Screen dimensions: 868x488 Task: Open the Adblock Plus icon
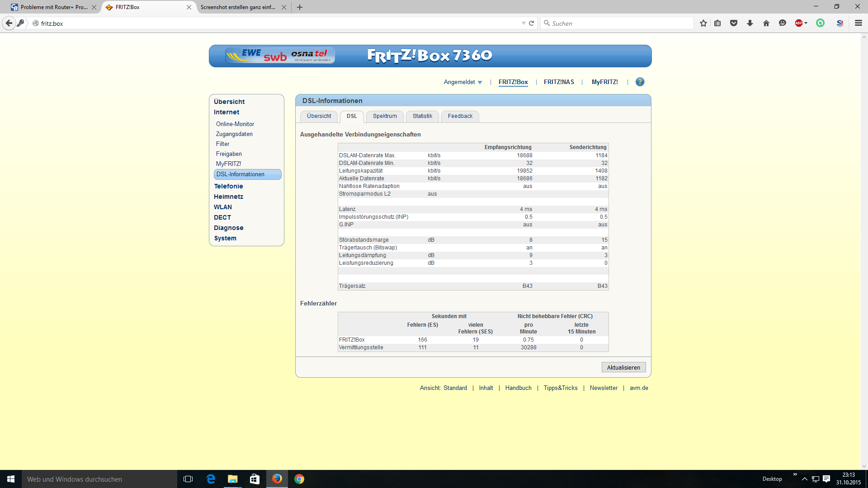(x=799, y=23)
